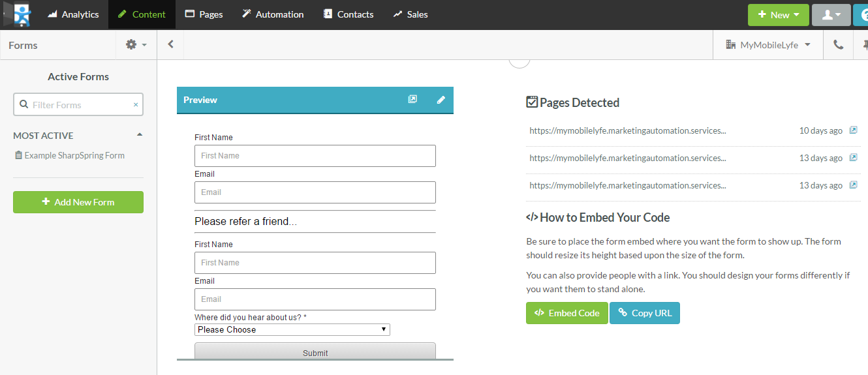
Task: Open the Analytics menu
Action: (72, 14)
